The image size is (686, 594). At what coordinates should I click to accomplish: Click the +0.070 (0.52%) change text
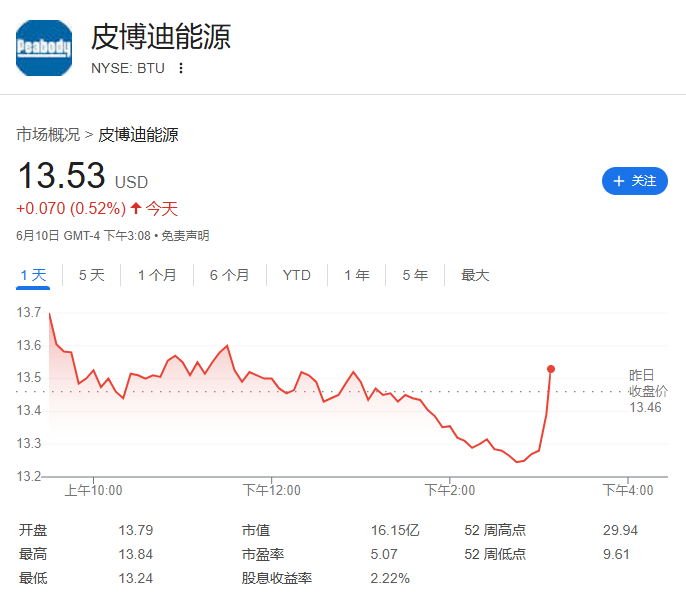pos(71,209)
